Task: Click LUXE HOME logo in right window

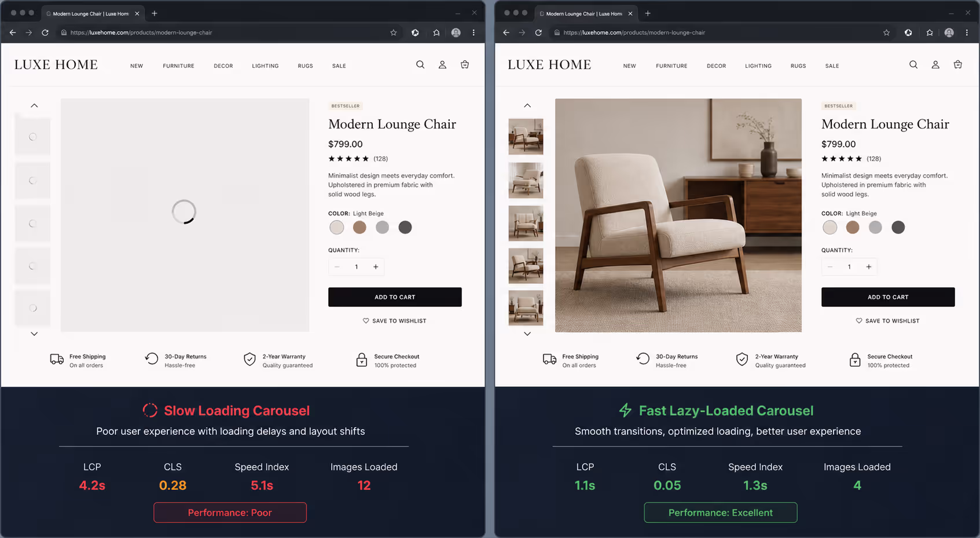Action: [549, 65]
